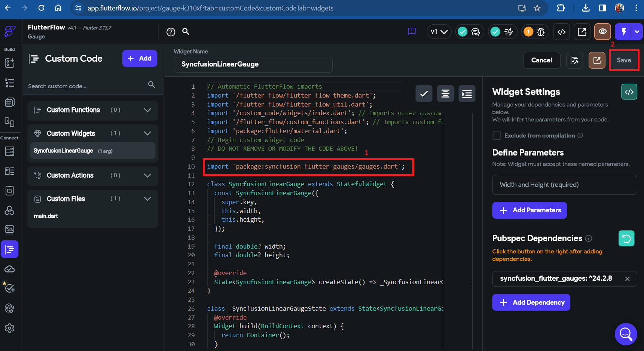Click code line 10 syncfusion import

click(306, 167)
